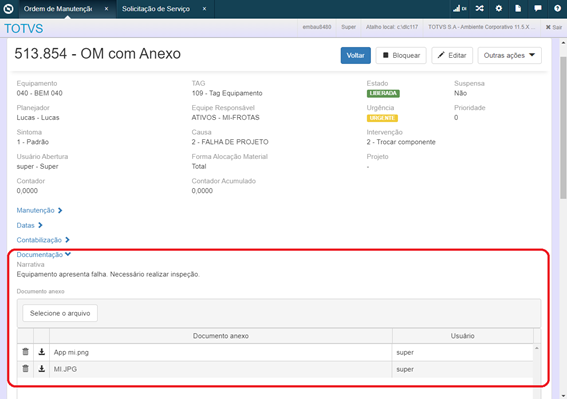Click the 040 - BEM 040 equipment value
Image resolution: width=567 pixels, height=399 pixels.
(x=39, y=93)
